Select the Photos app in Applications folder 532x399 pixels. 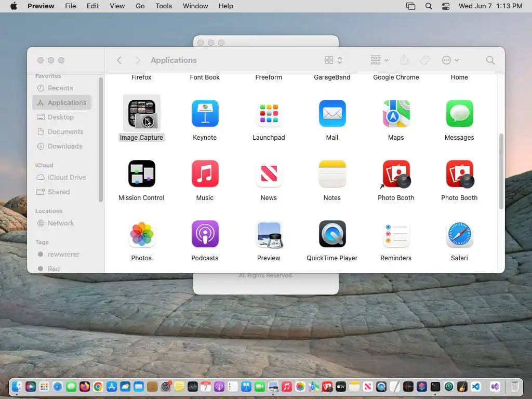coord(141,234)
